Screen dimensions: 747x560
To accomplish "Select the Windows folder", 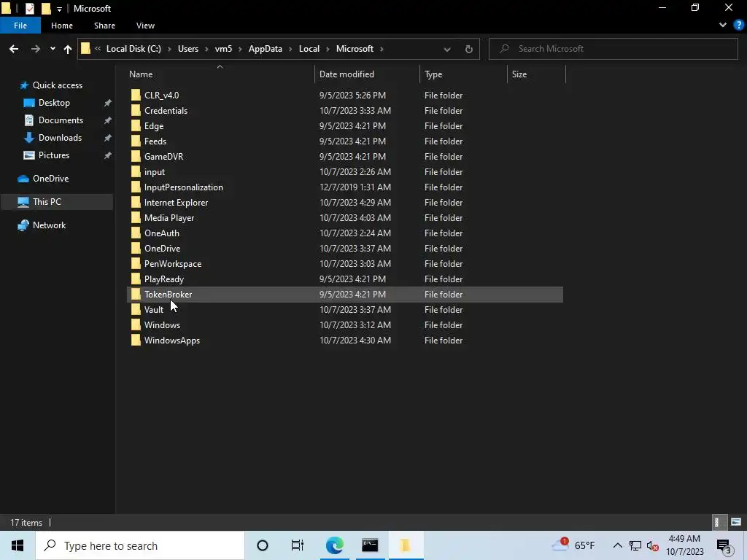I will click(162, 325).
